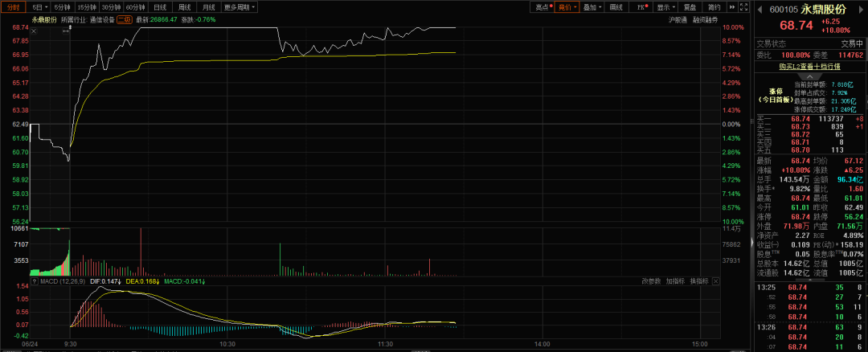Select the 5分钟 chart period

(63, 7)
